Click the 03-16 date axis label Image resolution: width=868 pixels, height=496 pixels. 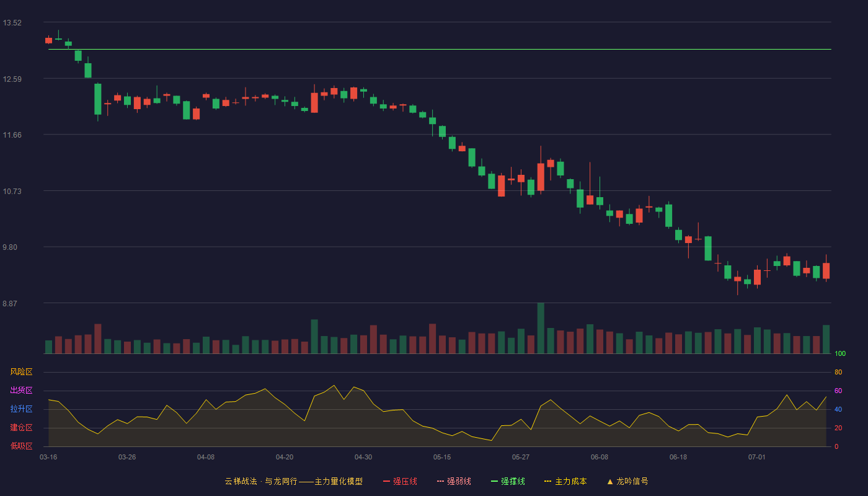click(x=48, y=457)
